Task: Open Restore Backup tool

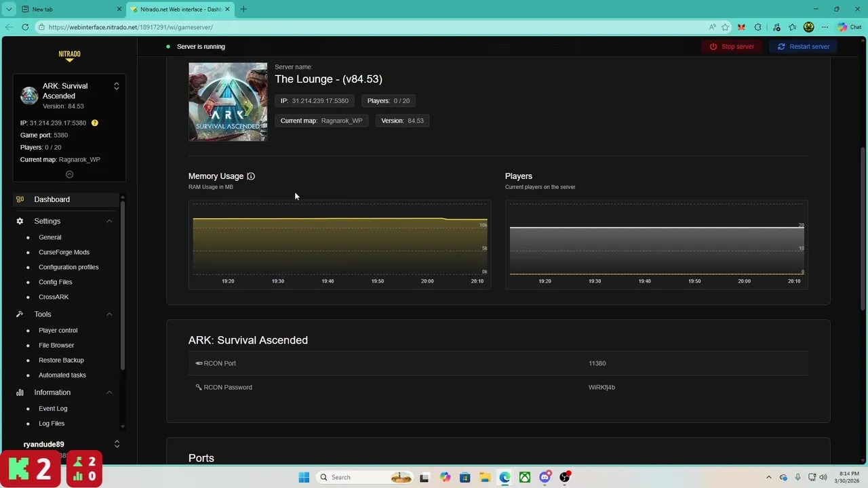Action: pos(61,360)
